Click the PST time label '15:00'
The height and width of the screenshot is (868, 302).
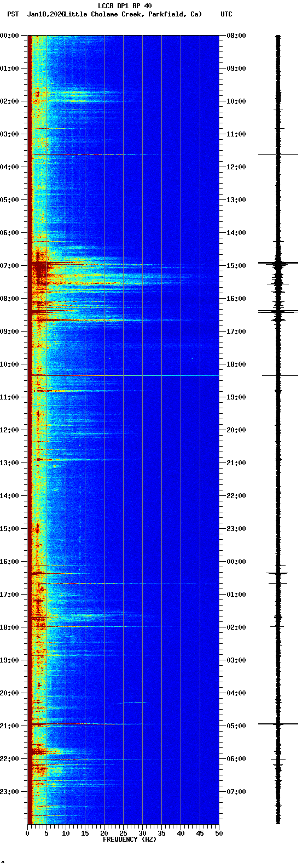9,529
